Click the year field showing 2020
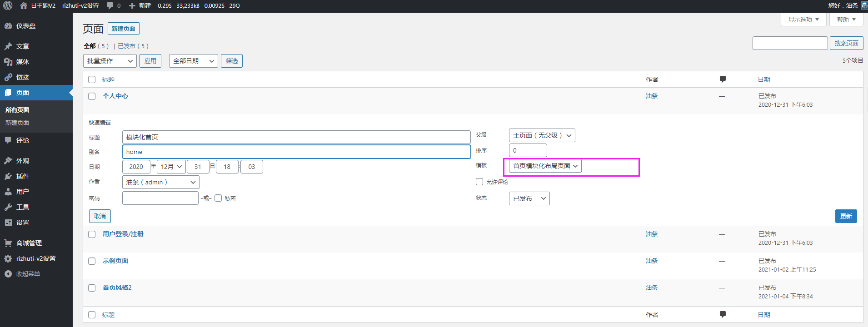 point(136,167)
